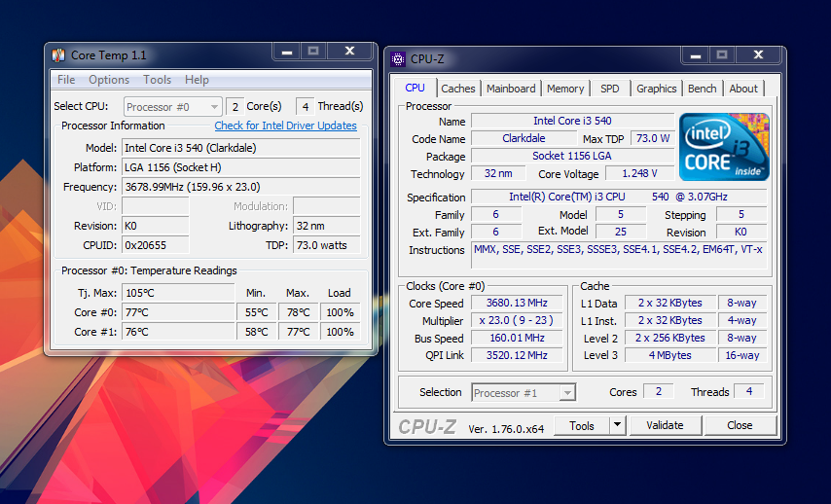Switch to the Mainboard tab
This screenshot has width=831, height=504.
pos(511,89)
